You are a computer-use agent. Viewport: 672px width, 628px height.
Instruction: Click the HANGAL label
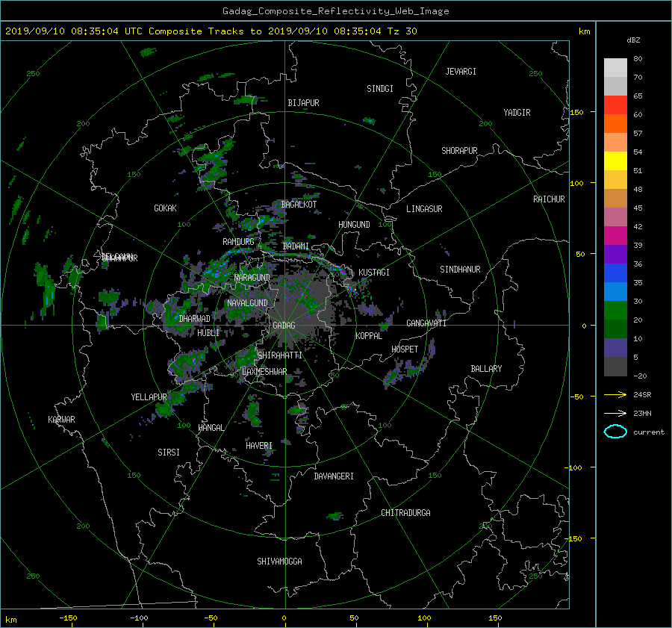[211, 428]
